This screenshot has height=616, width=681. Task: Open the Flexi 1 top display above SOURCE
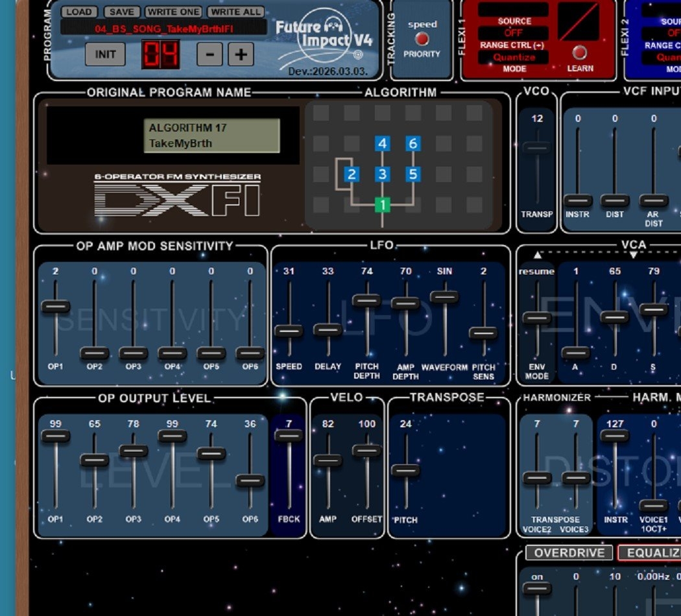click(514, 9)
